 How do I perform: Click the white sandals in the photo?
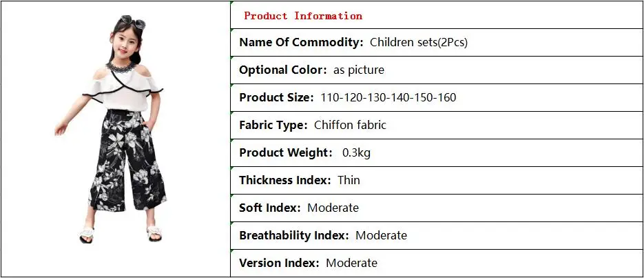[121, 234]
